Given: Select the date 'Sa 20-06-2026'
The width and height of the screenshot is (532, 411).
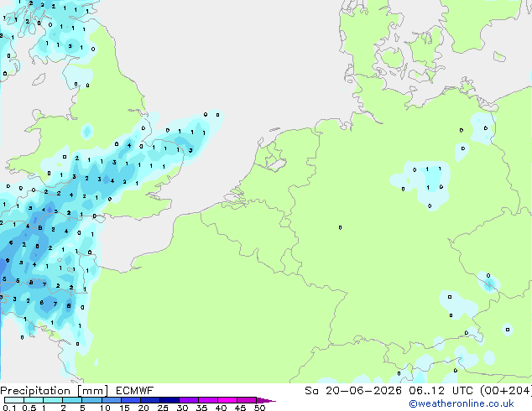Looking at the screenshot, I should tap(353, 391).
